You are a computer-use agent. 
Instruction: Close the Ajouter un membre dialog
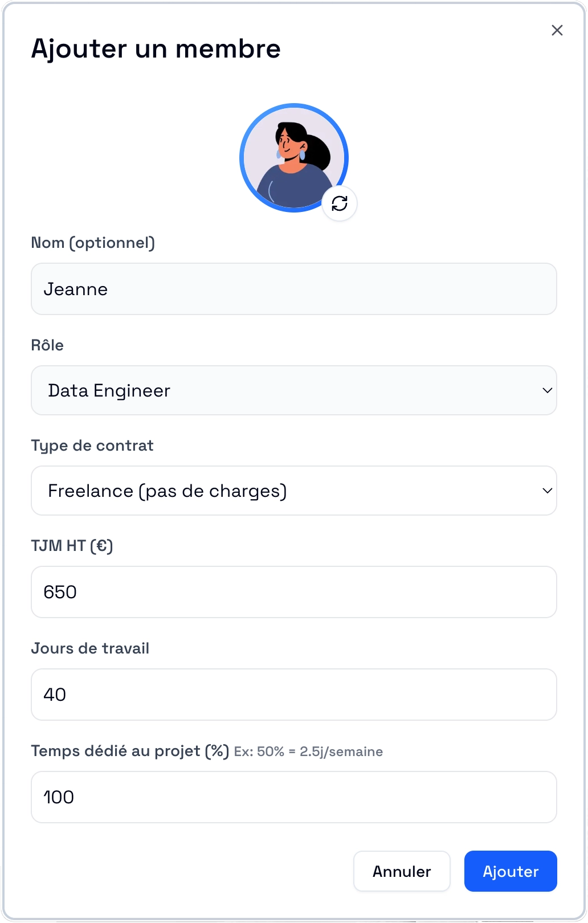click(x=557, y=30)
